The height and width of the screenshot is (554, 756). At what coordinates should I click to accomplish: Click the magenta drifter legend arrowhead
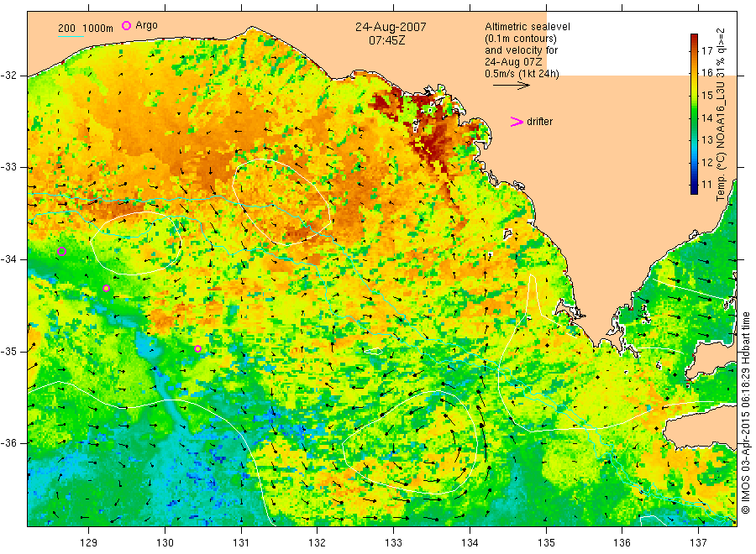(x=517, y=122)
